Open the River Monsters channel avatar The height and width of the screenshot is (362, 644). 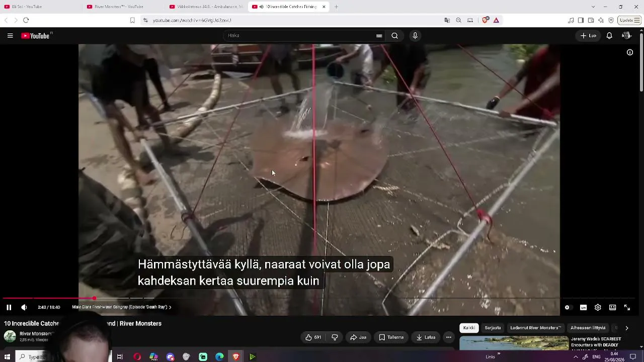10,336
